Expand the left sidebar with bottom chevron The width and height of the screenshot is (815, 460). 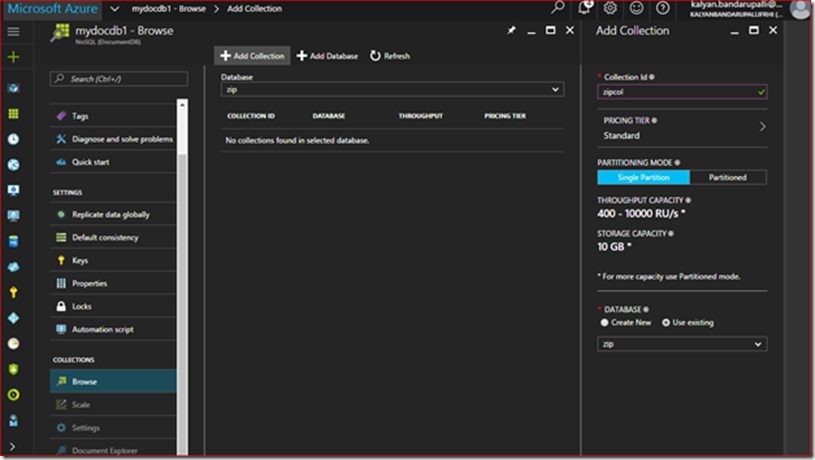12,446
